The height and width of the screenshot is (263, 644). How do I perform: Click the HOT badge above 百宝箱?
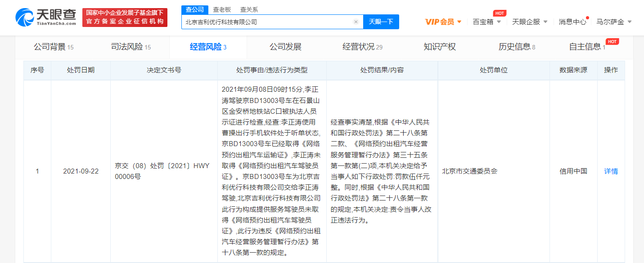pyautogui.click(x=500, y=13)
